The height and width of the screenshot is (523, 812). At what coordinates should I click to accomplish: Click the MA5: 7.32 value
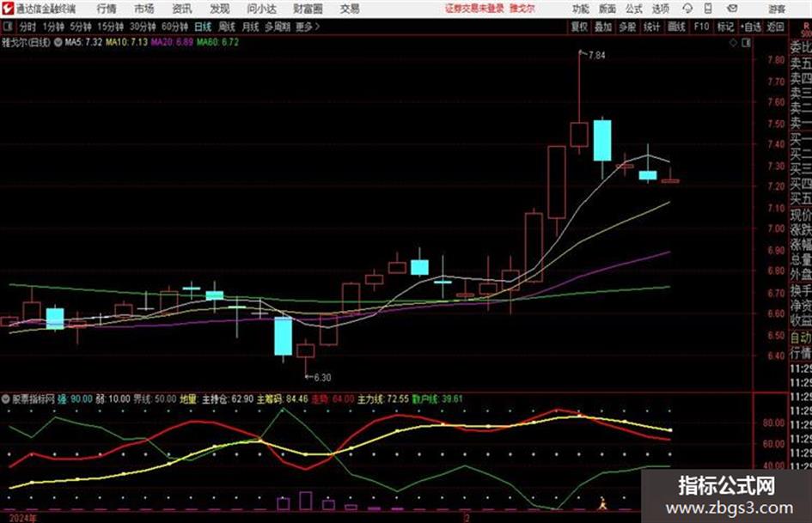click(x=83, y=42)
